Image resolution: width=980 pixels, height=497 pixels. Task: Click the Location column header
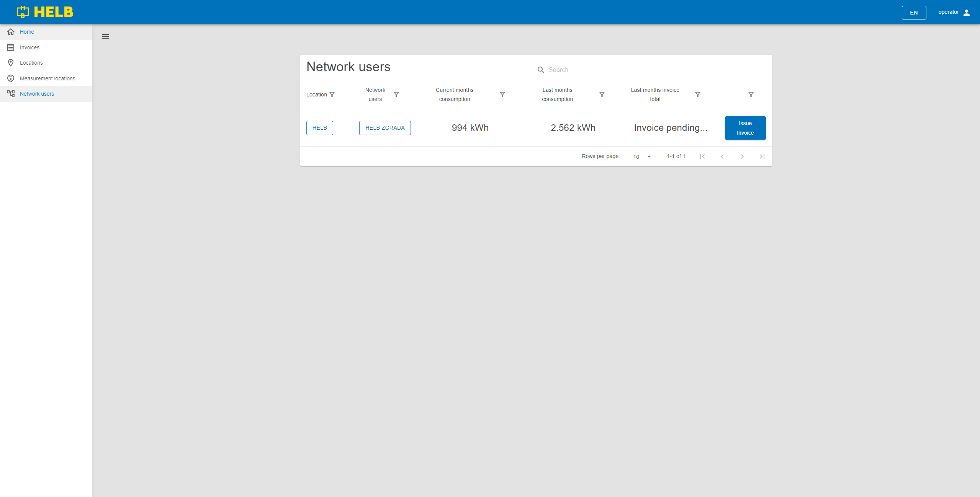[317, 95]
